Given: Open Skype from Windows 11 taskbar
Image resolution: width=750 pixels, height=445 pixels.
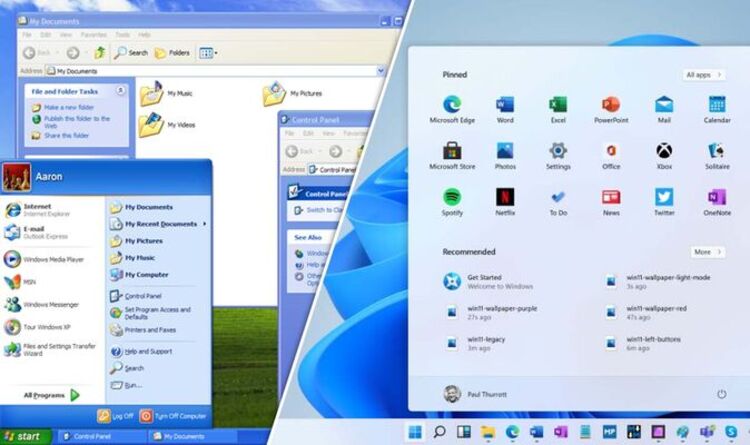Looking at the screenshot, I should point(731,432).
